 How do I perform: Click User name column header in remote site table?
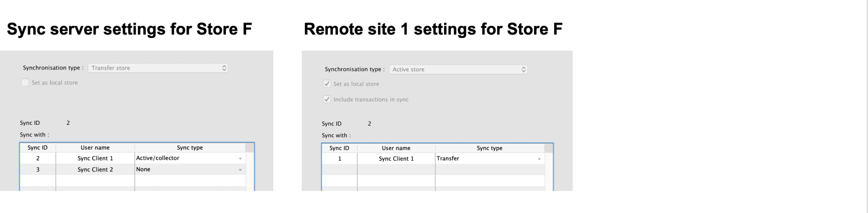396,148
